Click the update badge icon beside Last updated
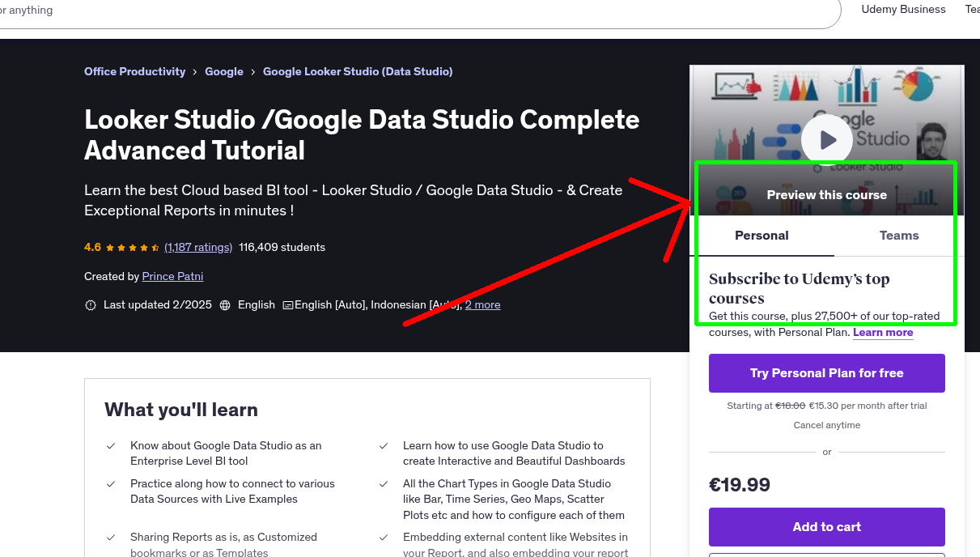This screenshot has width=980, height=557. (91, 305)
